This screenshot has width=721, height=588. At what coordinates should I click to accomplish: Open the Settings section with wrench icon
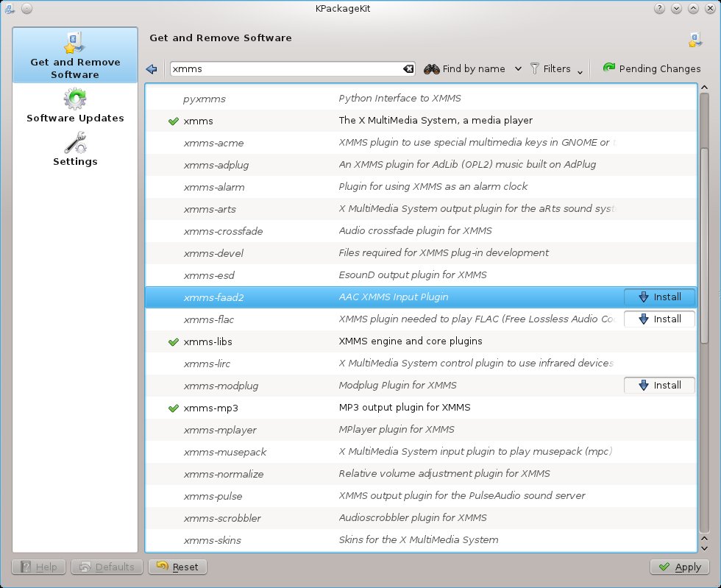pyautogui.click(x=75, y=149)
